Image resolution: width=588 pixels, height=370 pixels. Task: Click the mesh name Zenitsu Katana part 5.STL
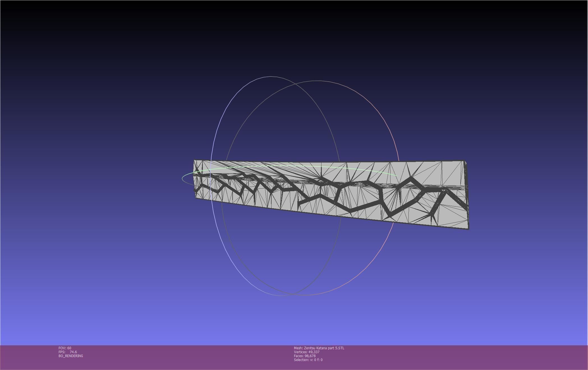[319, 348]
